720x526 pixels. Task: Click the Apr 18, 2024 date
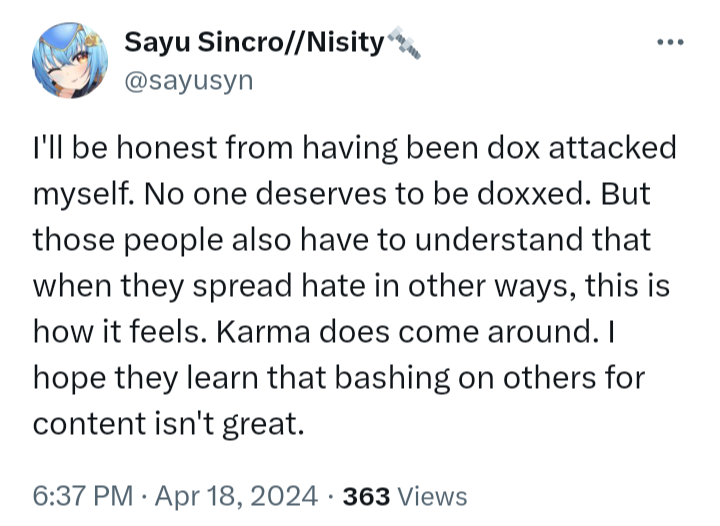[x=236, y=497]
